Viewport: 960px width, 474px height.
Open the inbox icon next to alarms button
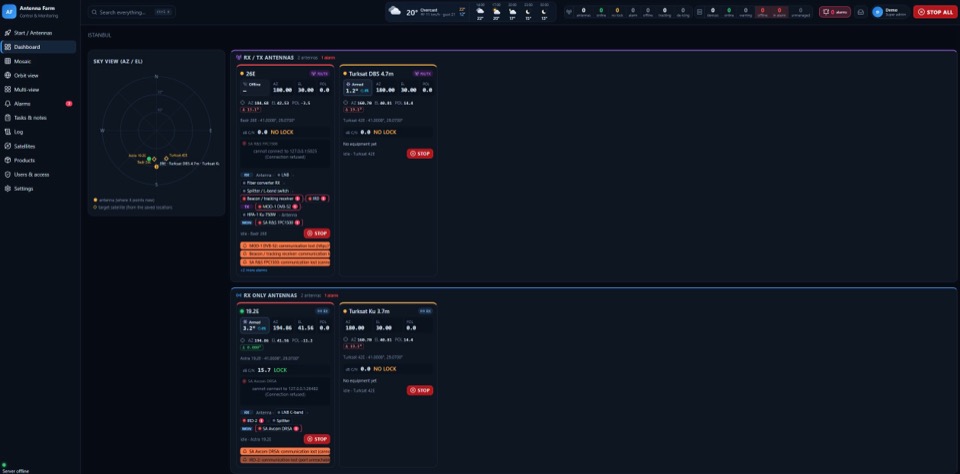(x=861, y=12)
